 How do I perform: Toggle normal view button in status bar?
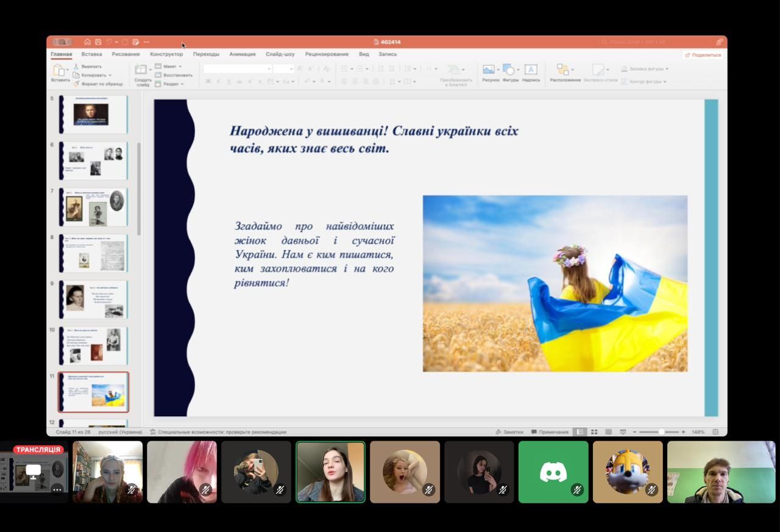[580, 431]
